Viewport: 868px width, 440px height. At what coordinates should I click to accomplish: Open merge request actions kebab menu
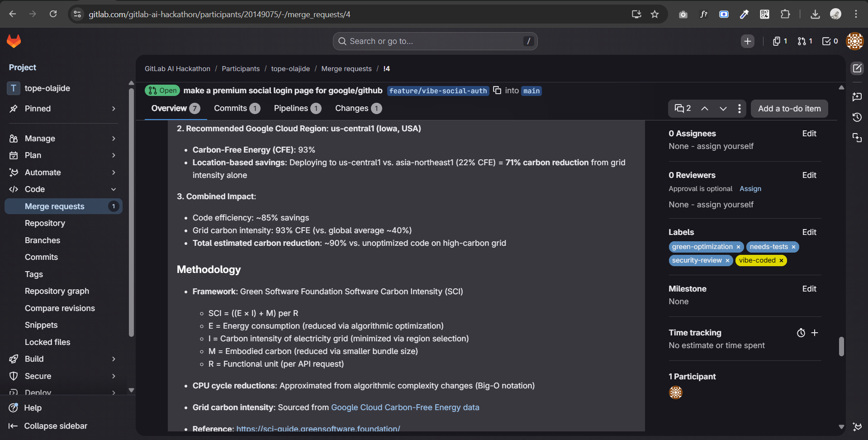(739, 109)
